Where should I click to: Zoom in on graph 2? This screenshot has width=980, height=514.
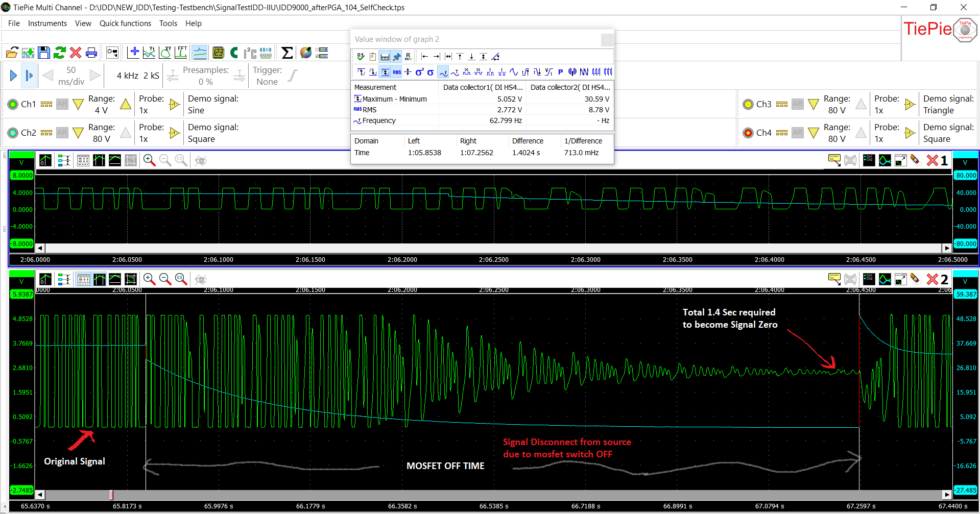click(149, 279)
